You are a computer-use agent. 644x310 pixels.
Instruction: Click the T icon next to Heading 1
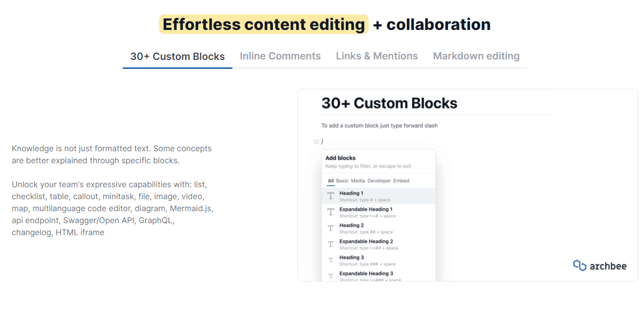click(330, 196)
